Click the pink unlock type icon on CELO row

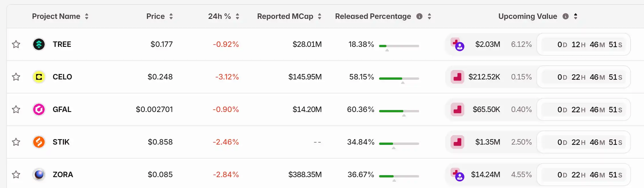tap(457, 77)
